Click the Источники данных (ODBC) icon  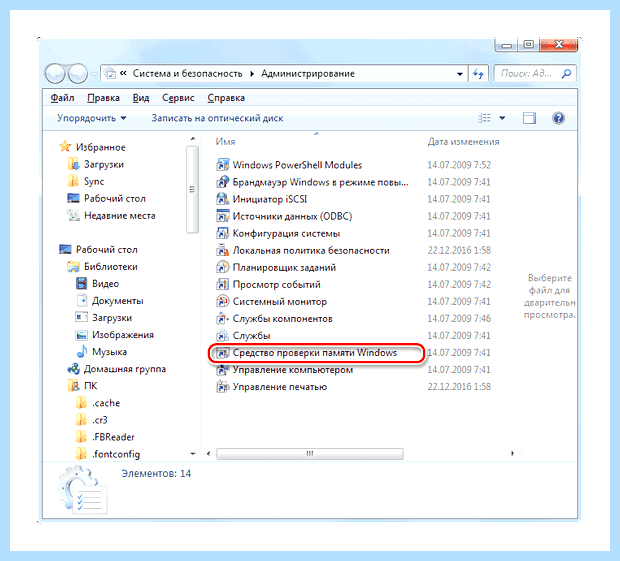coord(222,216)
